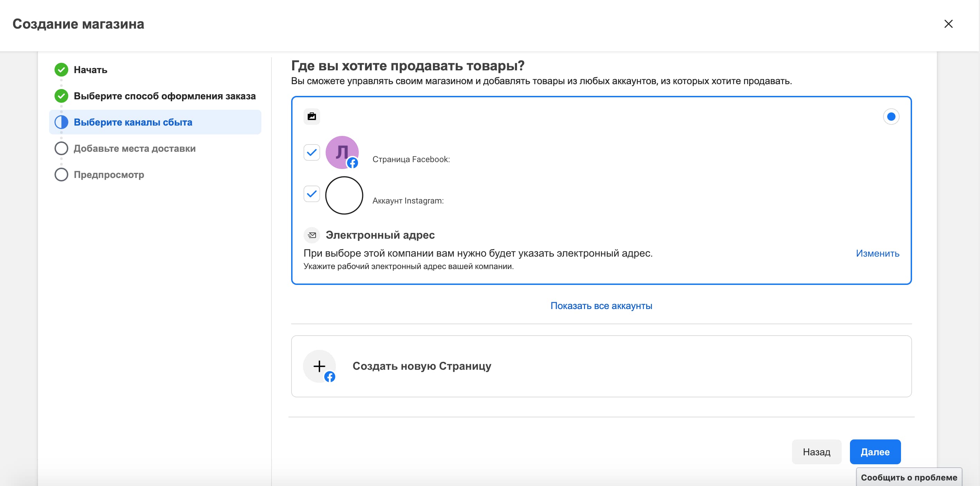Click the heading Где вы хотите продавать товары?

point(408,66)
